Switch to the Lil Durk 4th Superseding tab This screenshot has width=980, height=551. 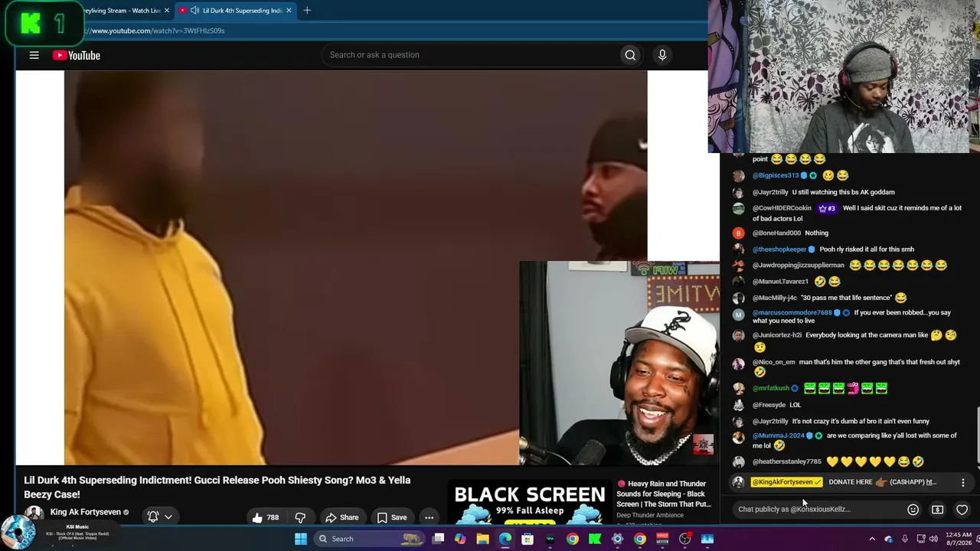[234, 10]
